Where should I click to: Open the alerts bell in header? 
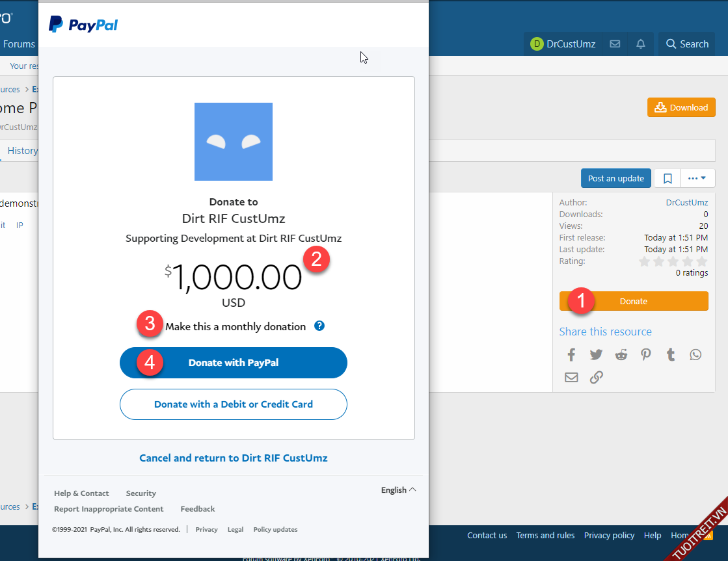click(x=641, y=44)
